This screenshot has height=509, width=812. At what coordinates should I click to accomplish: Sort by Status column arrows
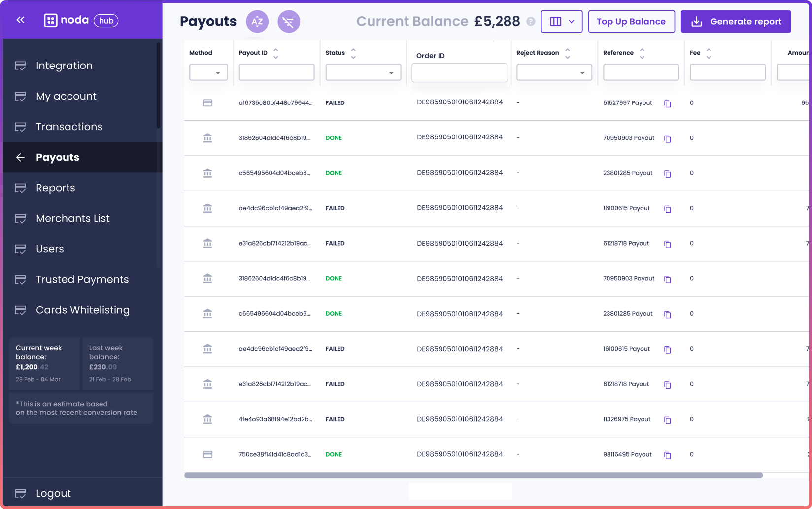353,53
